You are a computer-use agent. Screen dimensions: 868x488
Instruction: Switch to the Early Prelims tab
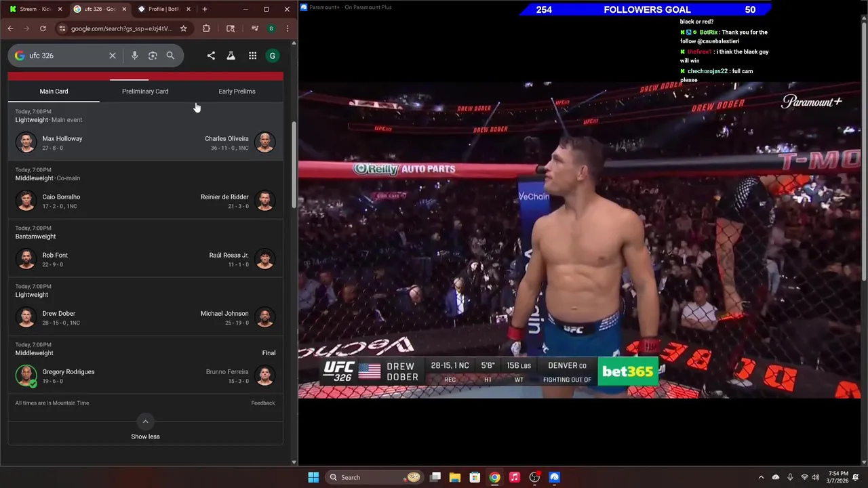[237, 91]
